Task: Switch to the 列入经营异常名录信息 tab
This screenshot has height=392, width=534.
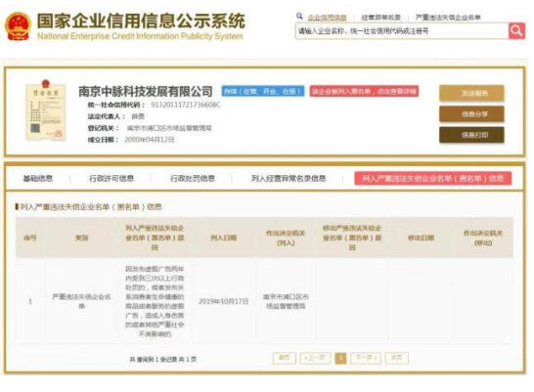Action: [289, 178]
